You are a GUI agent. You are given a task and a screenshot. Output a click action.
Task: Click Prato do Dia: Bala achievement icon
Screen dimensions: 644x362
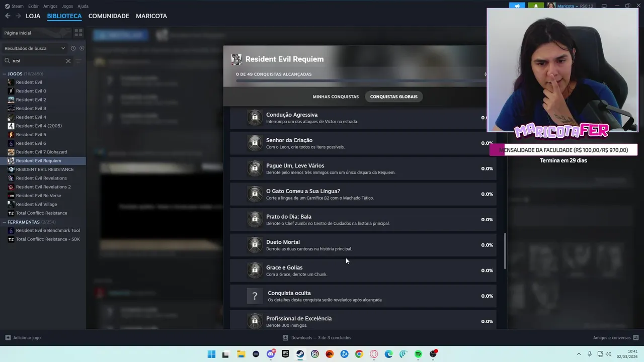(255, 220)
